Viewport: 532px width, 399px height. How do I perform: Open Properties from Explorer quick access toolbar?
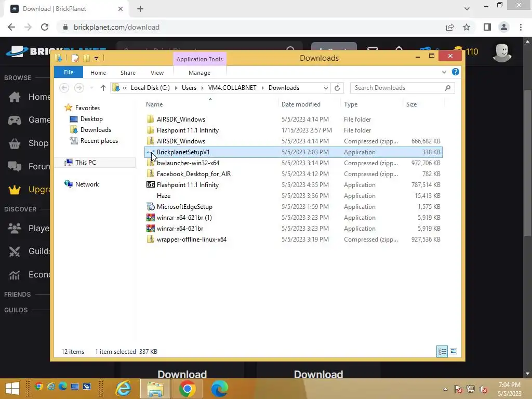(x=75, y=58)
